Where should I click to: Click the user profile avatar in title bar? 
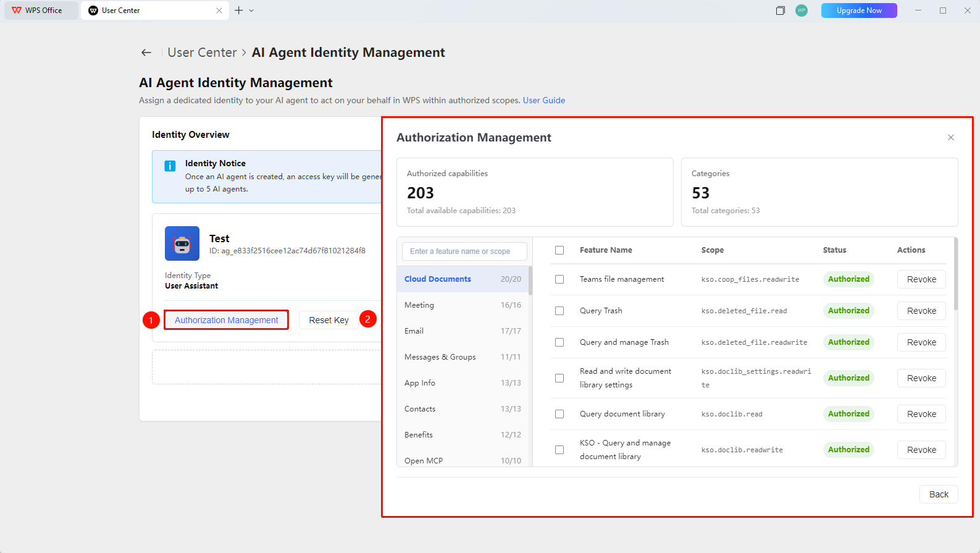point(802,11)
